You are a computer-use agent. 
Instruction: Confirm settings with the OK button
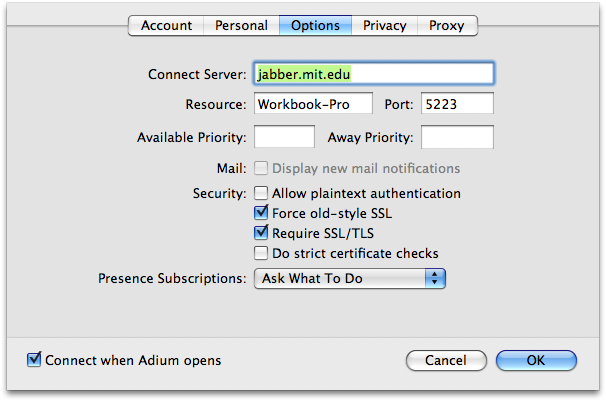tap(536, 360)
